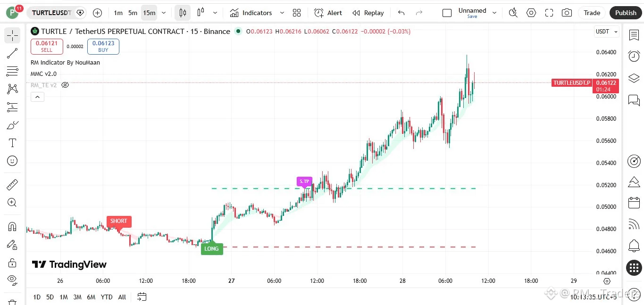Open the object tree layers panel
The width and height of the screenshot is (644, 305).
tap(634, 78)
